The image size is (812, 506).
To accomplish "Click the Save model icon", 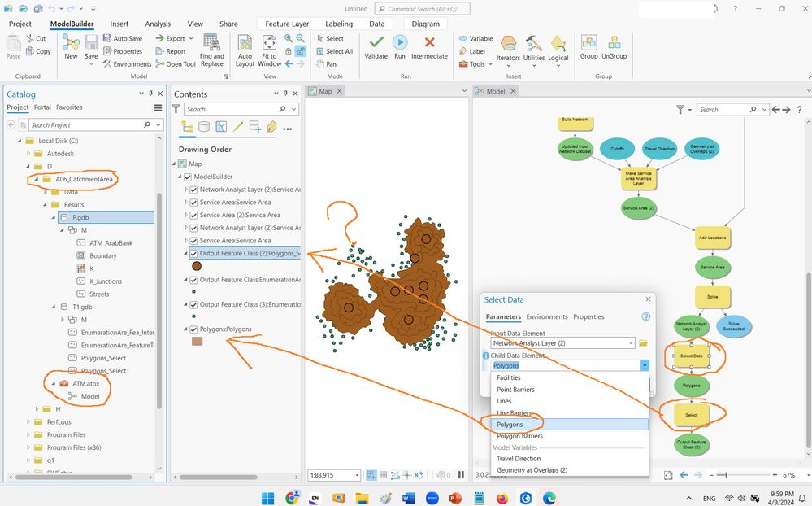I will (91, 43).
